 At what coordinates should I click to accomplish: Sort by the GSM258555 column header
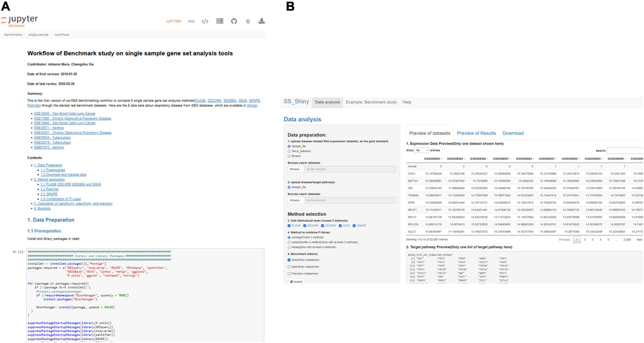coord(456,159)
